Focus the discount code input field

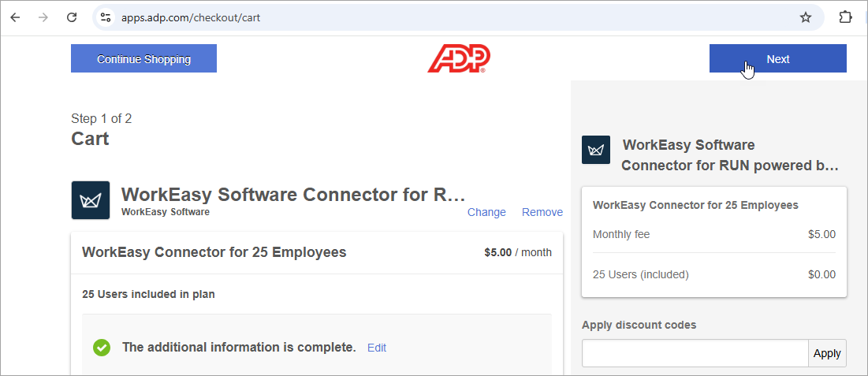[695, 353]
